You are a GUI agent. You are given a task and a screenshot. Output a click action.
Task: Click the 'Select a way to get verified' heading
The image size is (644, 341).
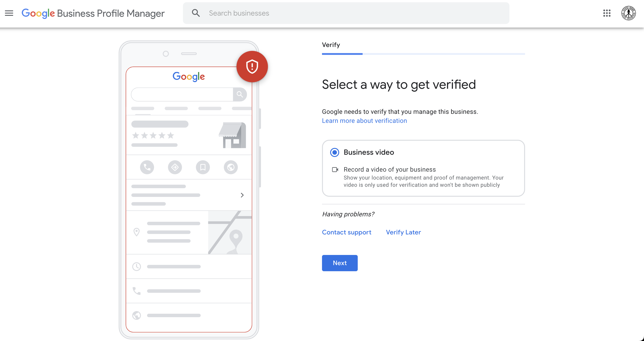pyautogui.click(x=399, y=85)
